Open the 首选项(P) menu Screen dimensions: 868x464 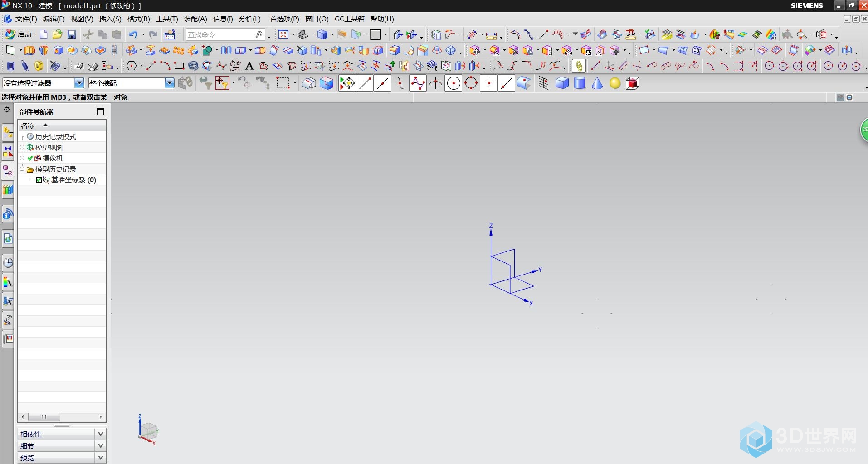pyautogui.click(x=285, y=19)
